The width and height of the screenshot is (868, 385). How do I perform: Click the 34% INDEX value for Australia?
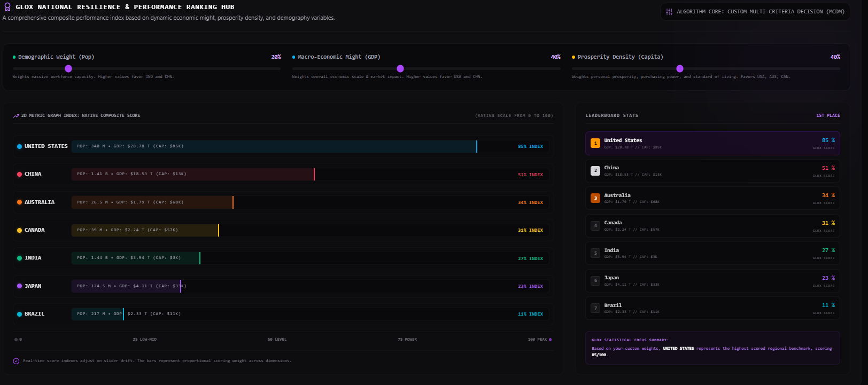[530, 202]
